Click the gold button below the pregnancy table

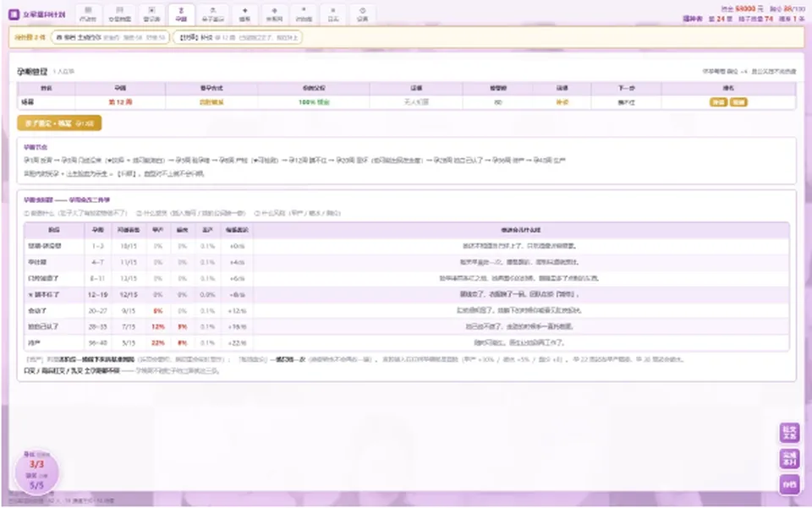(59, 123)
